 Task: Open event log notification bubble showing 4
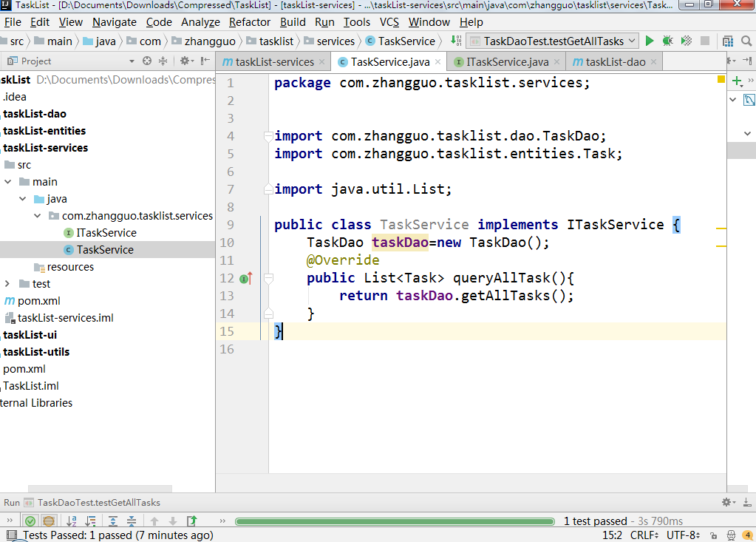click(748, 535)
